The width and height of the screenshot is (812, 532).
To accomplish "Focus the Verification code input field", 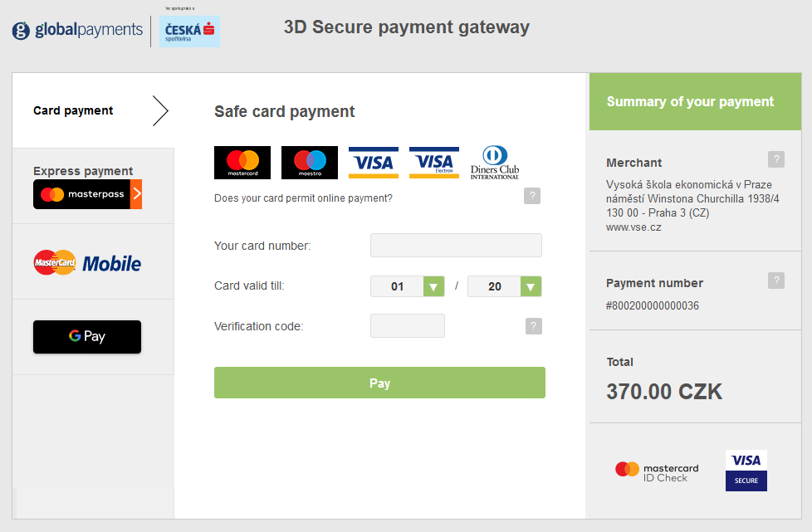I will click(x=408, y=326).
